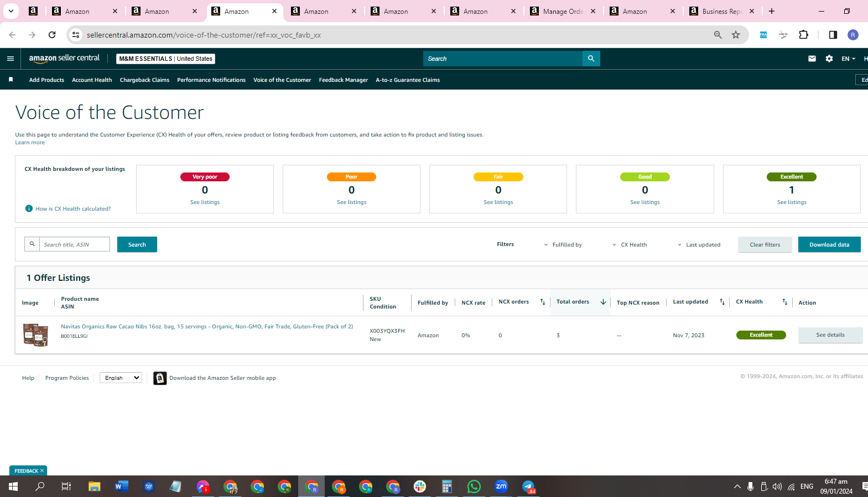Viewport: 868px width, 497px height.
Task: See listings under Very poor
Action: [205, 202]
